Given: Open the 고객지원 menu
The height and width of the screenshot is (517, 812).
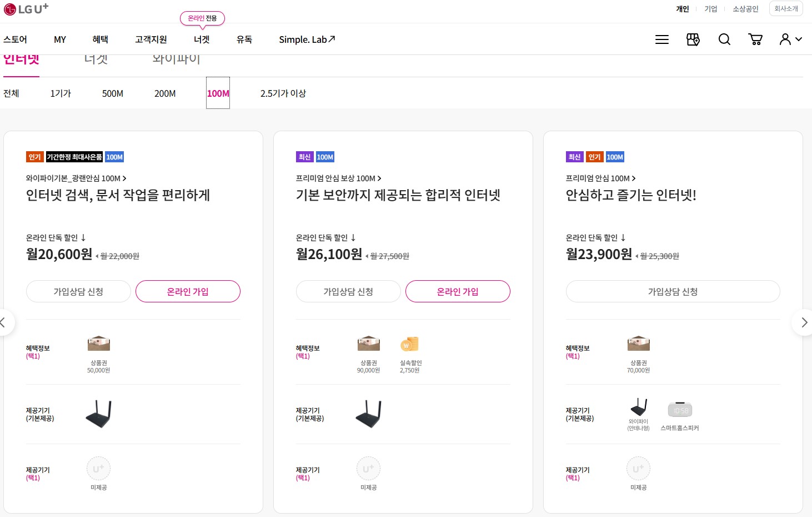Looking at the screenshot, I should pyautogui.click(x=151, y=39).
